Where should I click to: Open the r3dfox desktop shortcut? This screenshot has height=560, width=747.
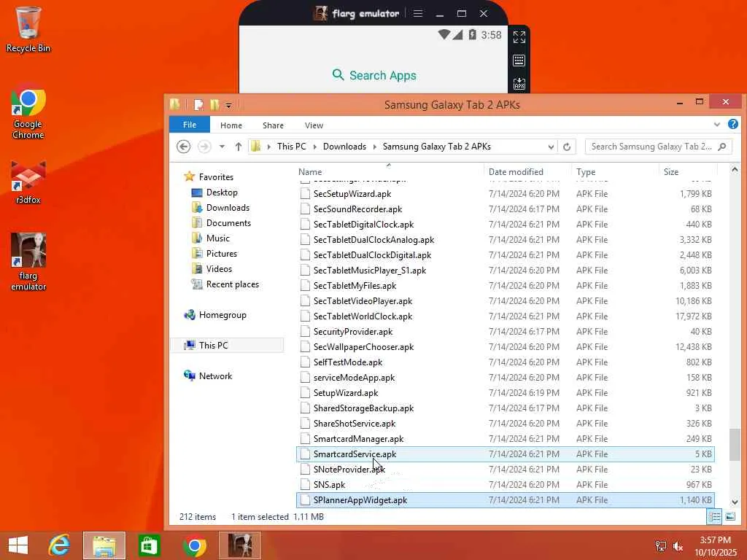tap(28, 183)
